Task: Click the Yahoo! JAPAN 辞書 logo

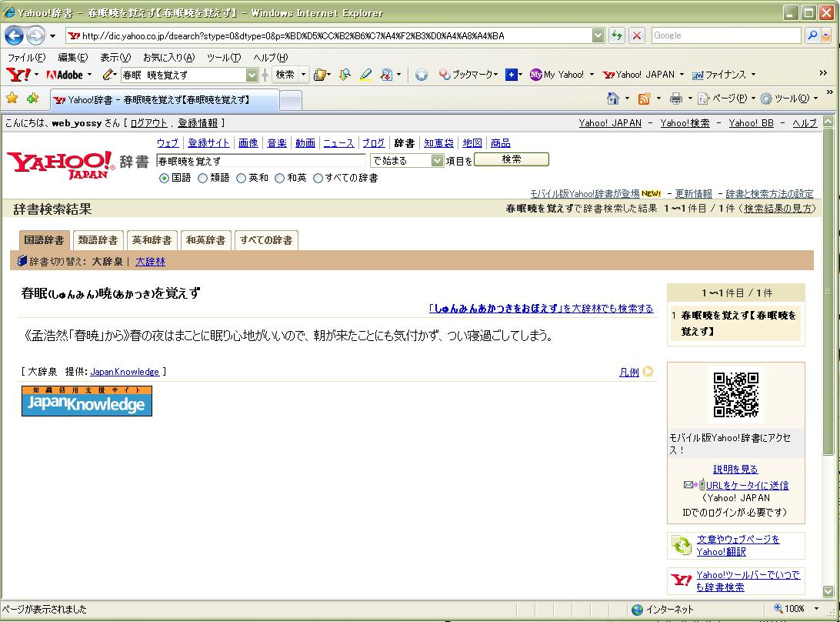Action: (x=78, y=164)
